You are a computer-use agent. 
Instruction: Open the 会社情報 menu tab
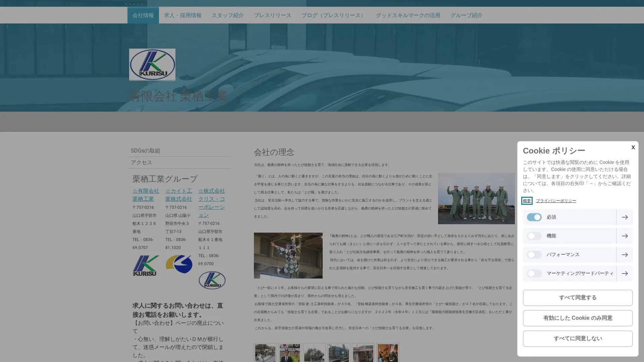[143, 15]
